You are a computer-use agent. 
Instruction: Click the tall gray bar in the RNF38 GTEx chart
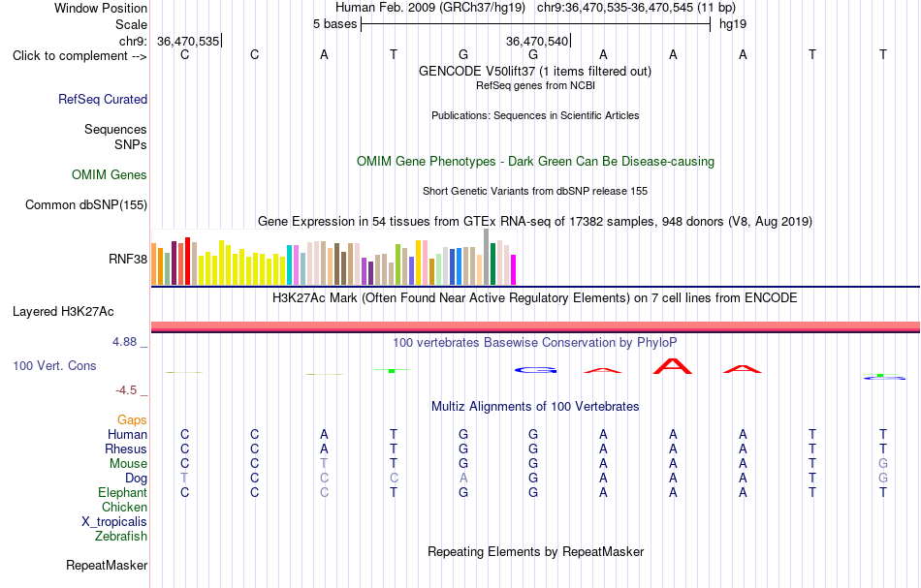[x=486, y=257]
